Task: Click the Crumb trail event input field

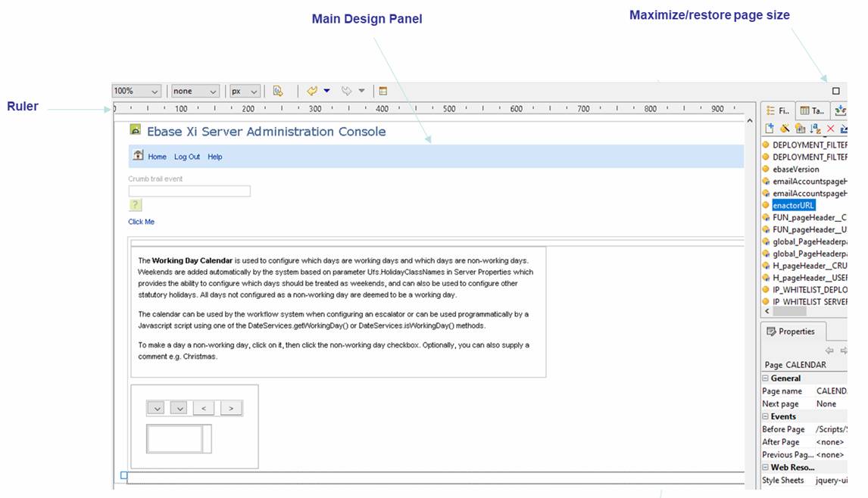Action: (189, 191)
